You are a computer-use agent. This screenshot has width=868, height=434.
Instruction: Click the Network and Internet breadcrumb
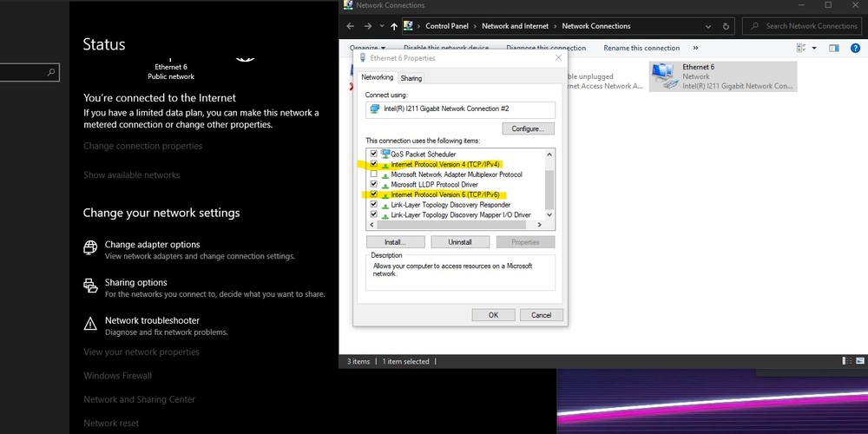(515, 26)
